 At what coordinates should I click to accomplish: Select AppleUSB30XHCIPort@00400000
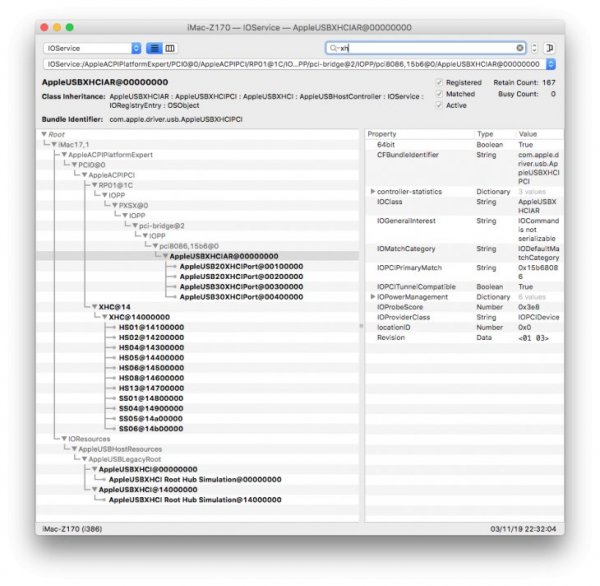point(241,297)
